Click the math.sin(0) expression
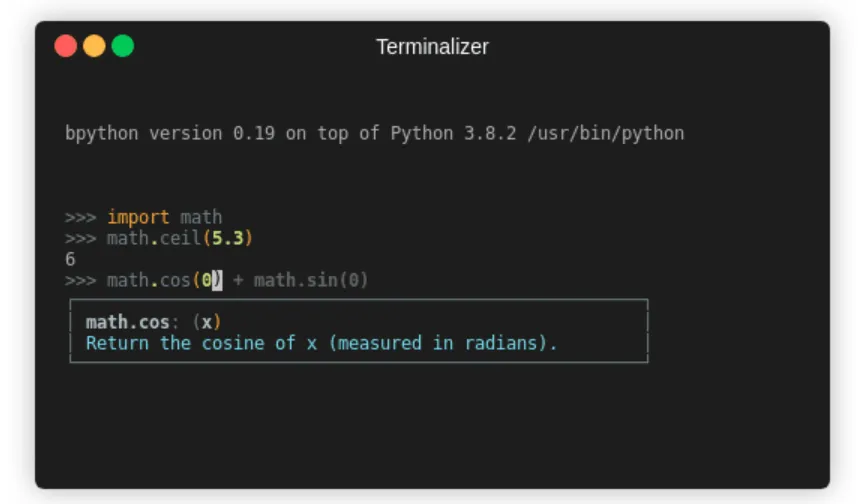 point(311,280)
